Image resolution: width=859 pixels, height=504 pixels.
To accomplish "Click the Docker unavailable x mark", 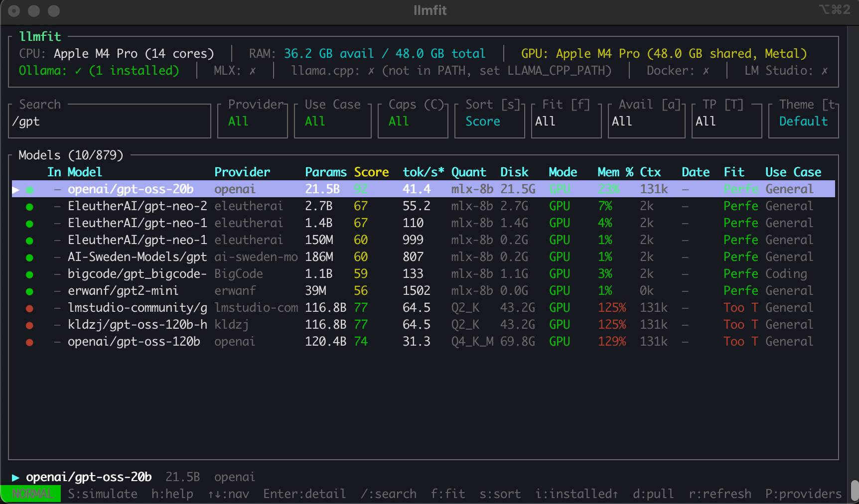I will (706, 71).
